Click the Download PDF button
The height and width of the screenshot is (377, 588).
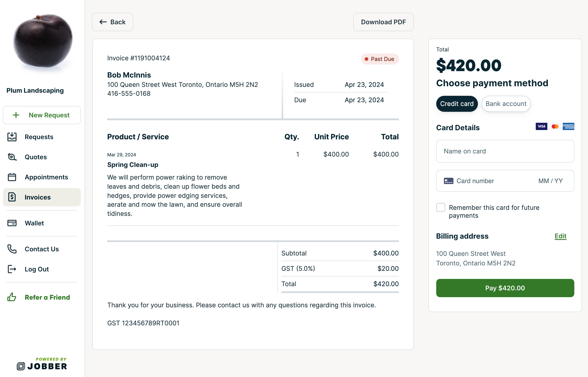pos(383,22)
